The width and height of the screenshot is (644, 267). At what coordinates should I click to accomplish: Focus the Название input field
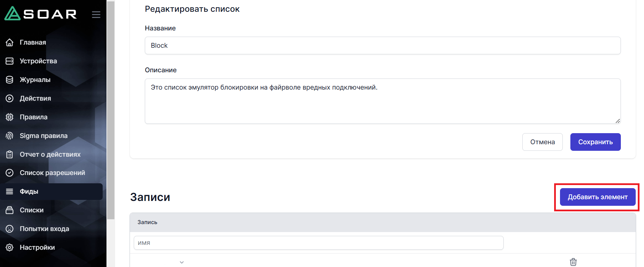pos(383,46)
